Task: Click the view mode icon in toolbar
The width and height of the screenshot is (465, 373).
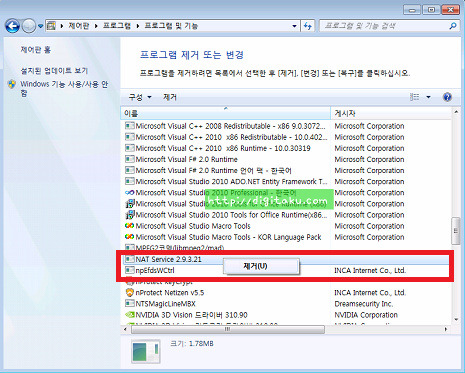Action: point(414,97)
